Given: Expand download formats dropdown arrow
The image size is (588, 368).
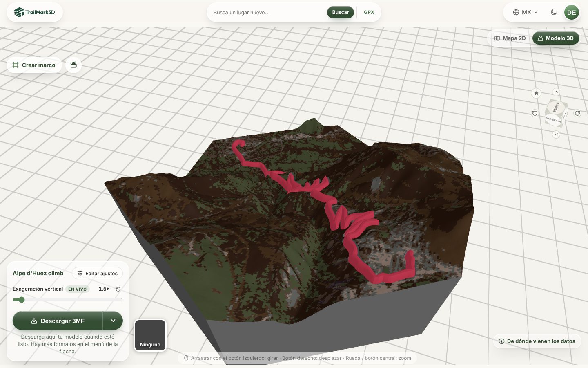Looking at the screenshot, I should point(113,321).
